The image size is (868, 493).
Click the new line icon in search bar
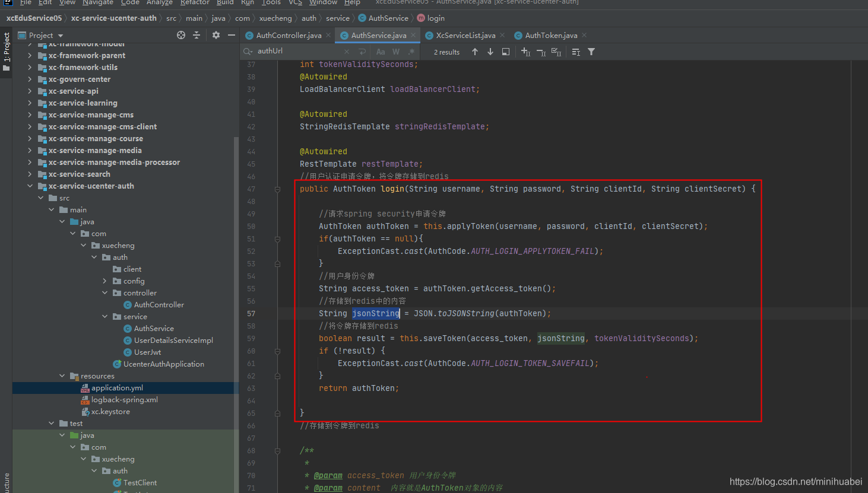point(362,52)
